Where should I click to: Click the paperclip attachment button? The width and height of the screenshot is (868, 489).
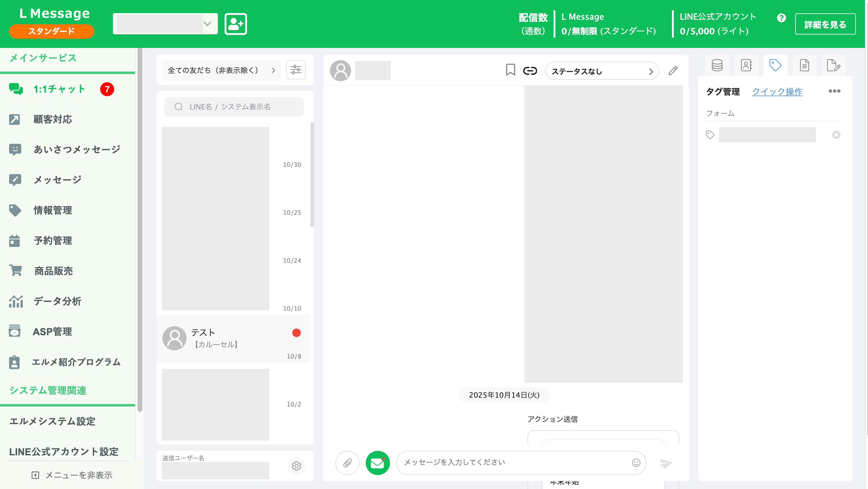[347, 463]
